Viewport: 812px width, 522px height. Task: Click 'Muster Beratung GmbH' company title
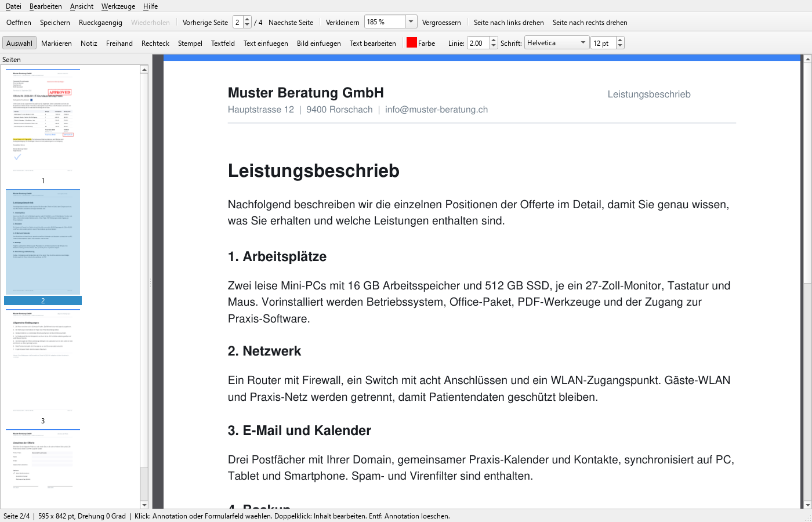point(306,93)
